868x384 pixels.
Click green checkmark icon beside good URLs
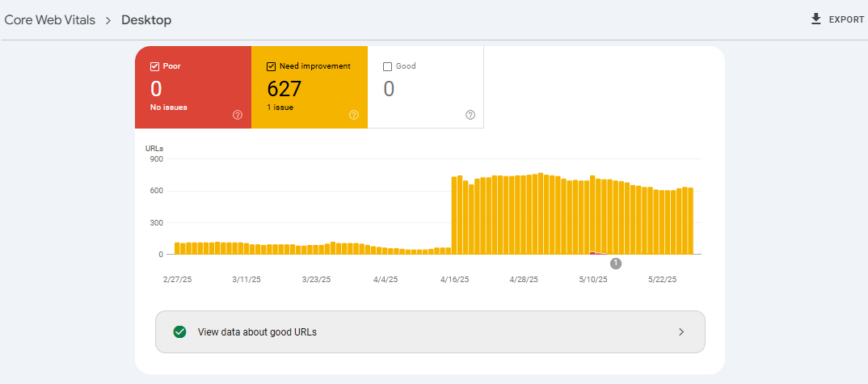point(180,331)
